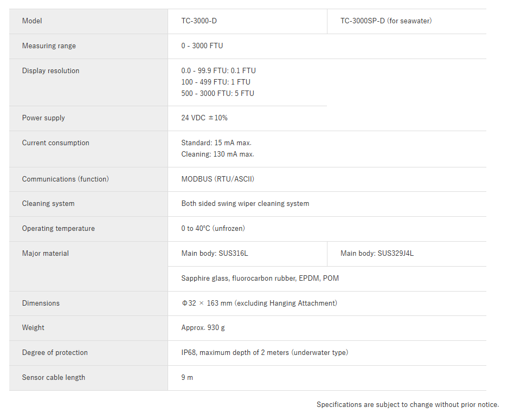Select the IP68 degree of protection text

pos(265,353)
